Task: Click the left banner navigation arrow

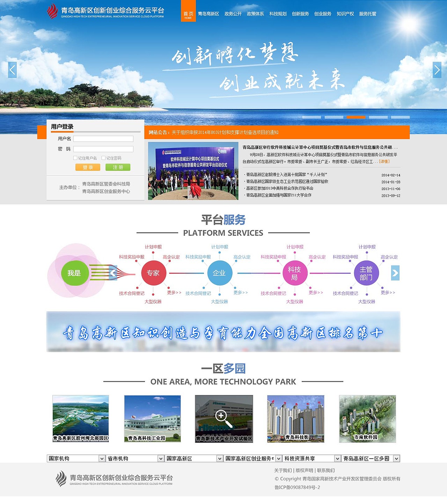Action: pyautogui.click(x=12, y=70)
